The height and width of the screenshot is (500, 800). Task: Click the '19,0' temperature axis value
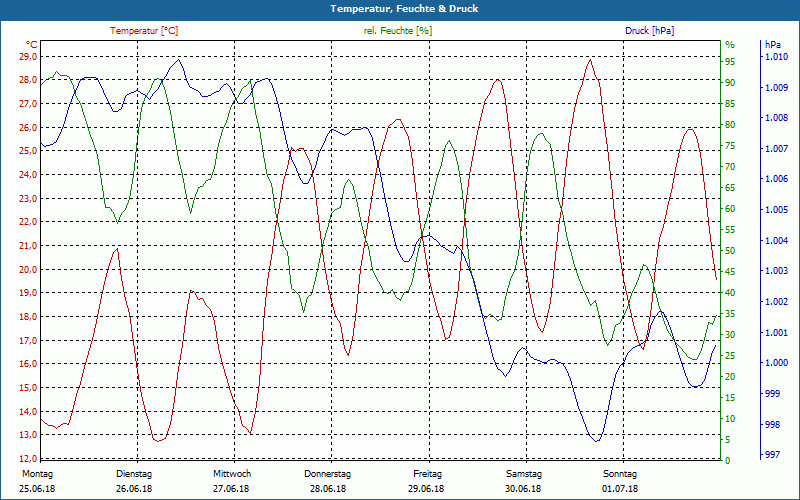28,293
